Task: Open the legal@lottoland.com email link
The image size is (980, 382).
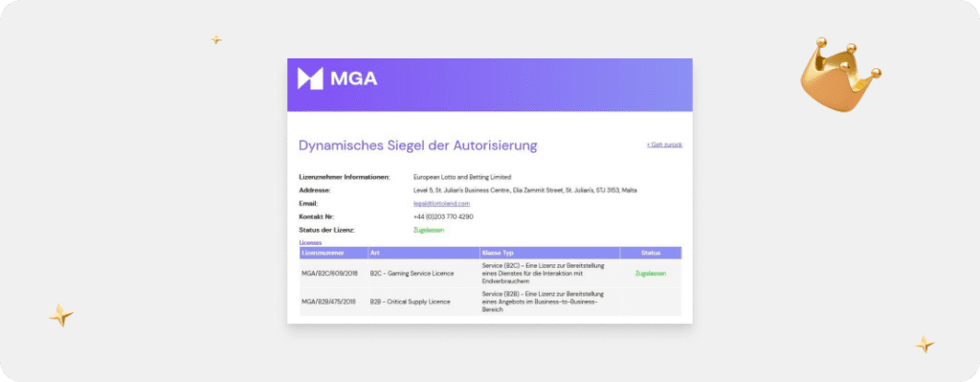Action: [x=442, y=204]
